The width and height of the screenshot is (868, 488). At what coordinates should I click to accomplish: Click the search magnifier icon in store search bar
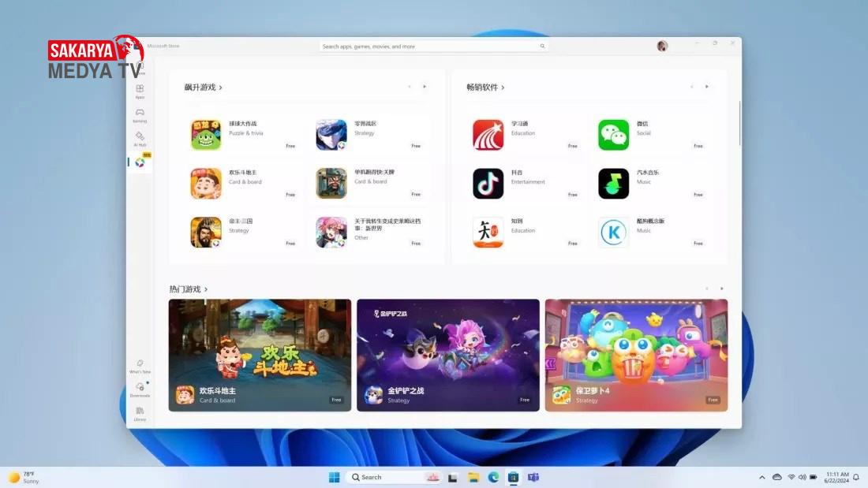click(542, 47)
